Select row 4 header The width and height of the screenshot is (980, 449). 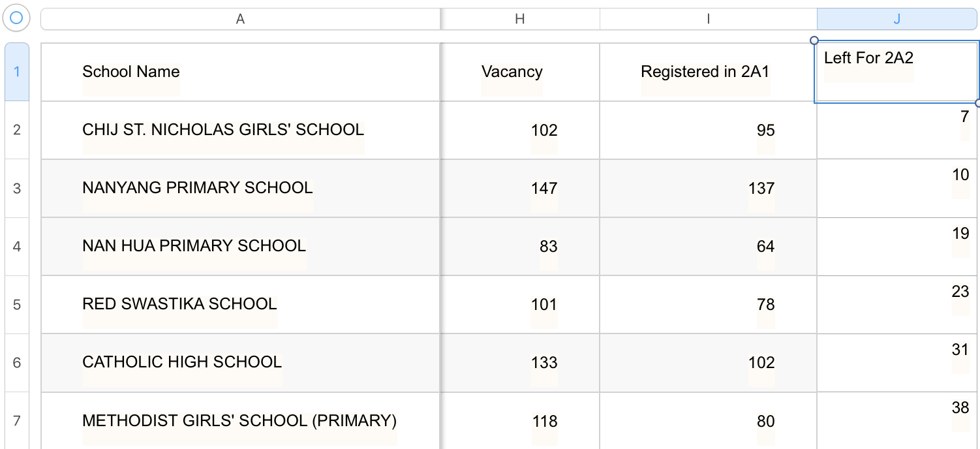(x=17, y=247)
